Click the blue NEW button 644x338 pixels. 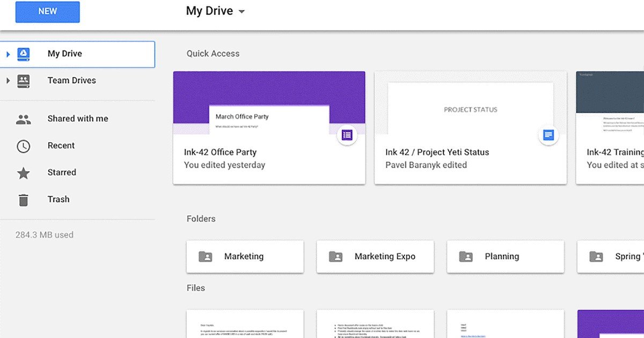(48, 12)
